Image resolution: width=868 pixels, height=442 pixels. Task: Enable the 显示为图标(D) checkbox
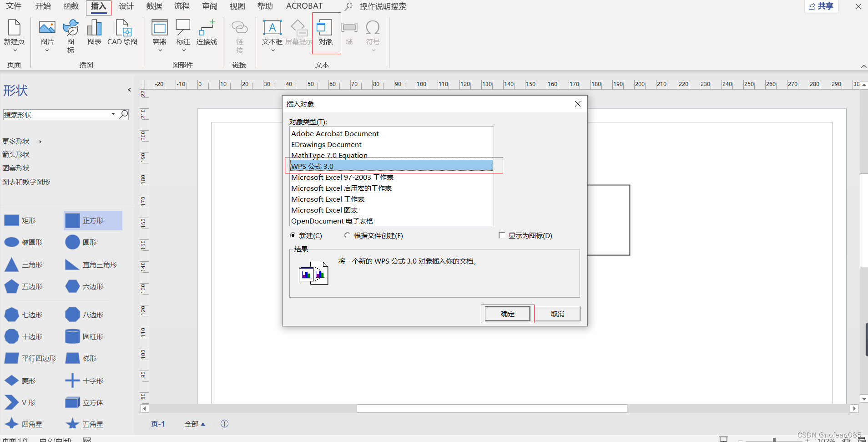click(502, 235)
